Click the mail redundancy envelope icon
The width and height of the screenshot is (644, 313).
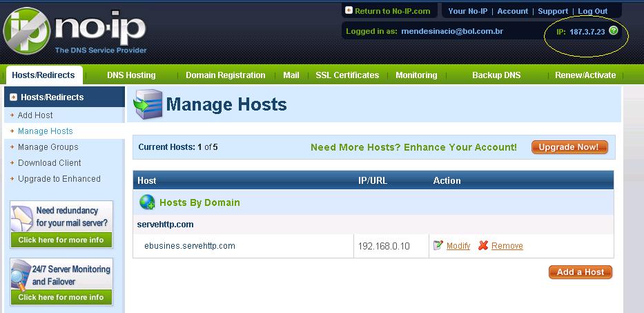click(21, 218)
